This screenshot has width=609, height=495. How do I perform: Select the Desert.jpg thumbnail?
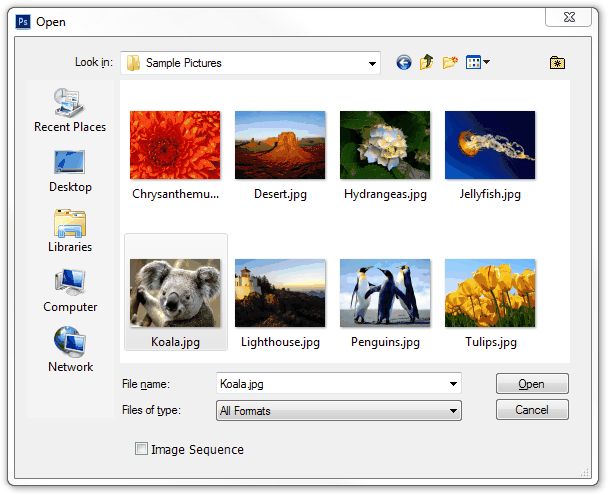point(280,145)
